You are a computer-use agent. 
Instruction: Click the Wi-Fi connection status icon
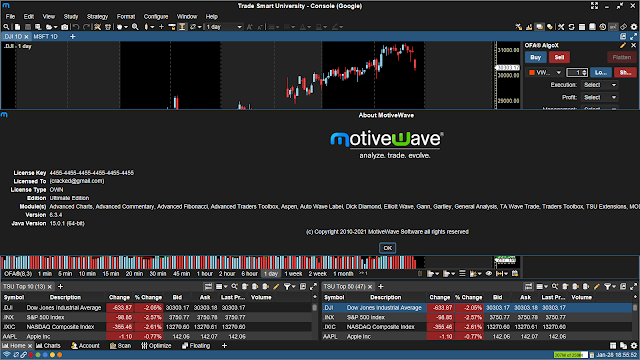(x=7, y=355)
